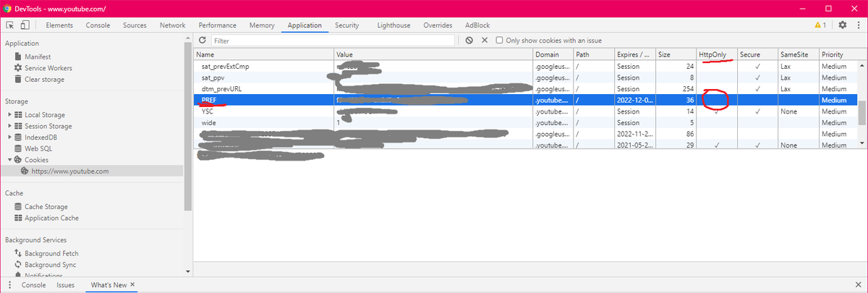This screenshot has width=868, height=293.
Task: Sort cookies by Domain column
Action: pyautogui.click(x=553, y=54)
